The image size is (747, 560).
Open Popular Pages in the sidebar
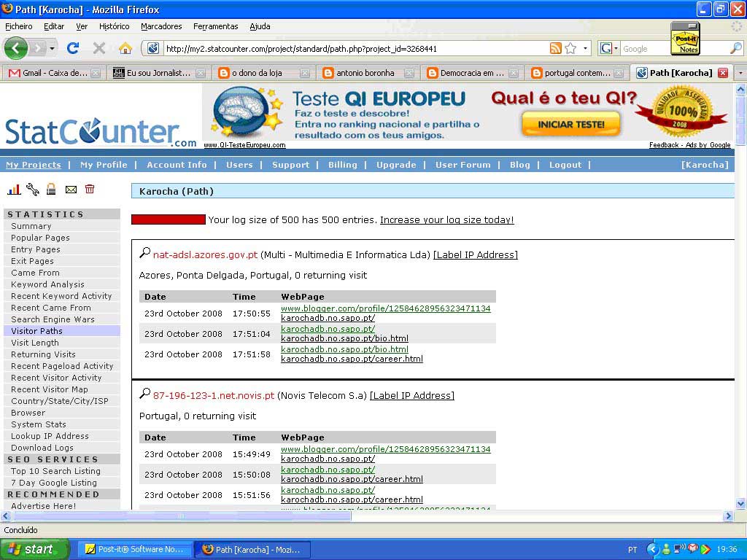[41, 238]
